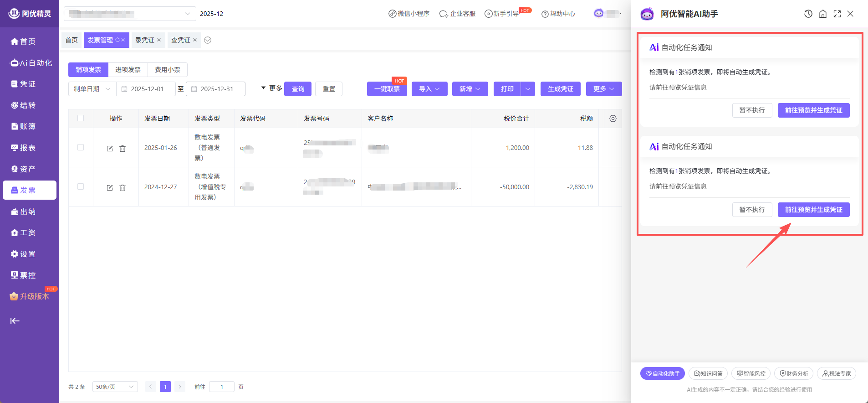Click the start date field 2025-12-01
This screenshot has height=403, width=868.
coord(147,89)
